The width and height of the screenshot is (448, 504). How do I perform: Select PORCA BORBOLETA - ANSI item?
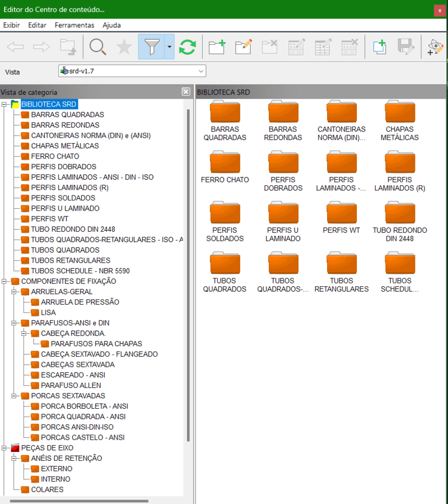85,407
